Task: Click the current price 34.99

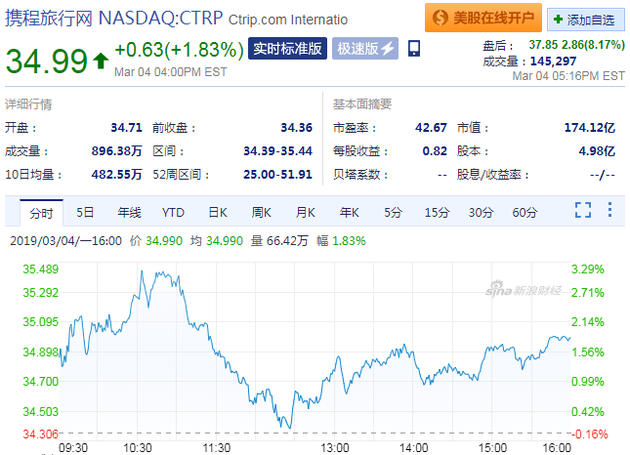Action: tap(46, 61)
